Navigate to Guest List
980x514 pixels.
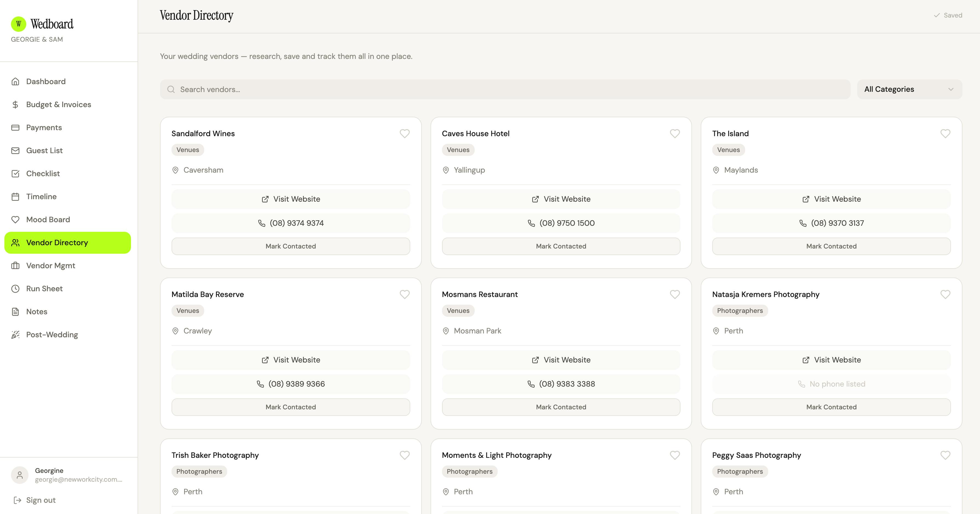click(68, 151)
